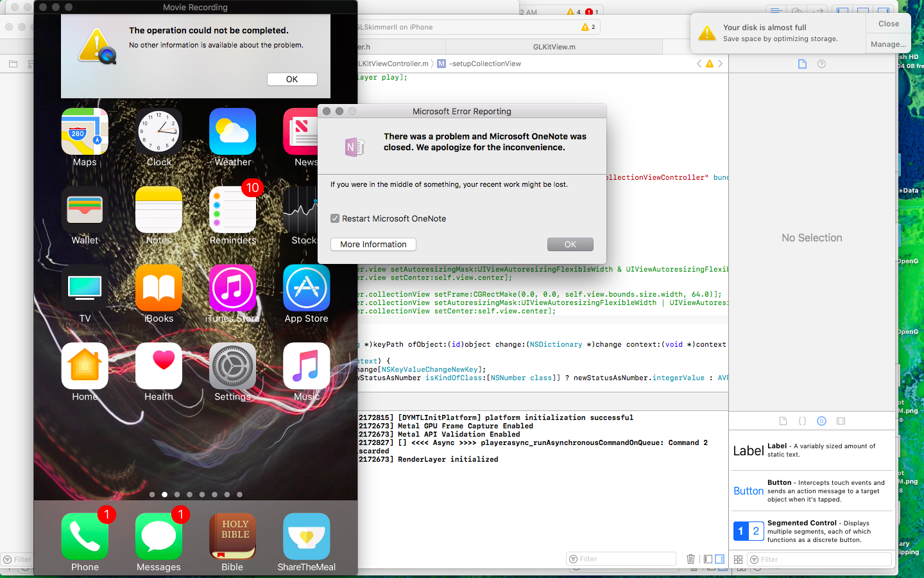
Task: Toggle library icon grid view
Action: tap(738, 560)
